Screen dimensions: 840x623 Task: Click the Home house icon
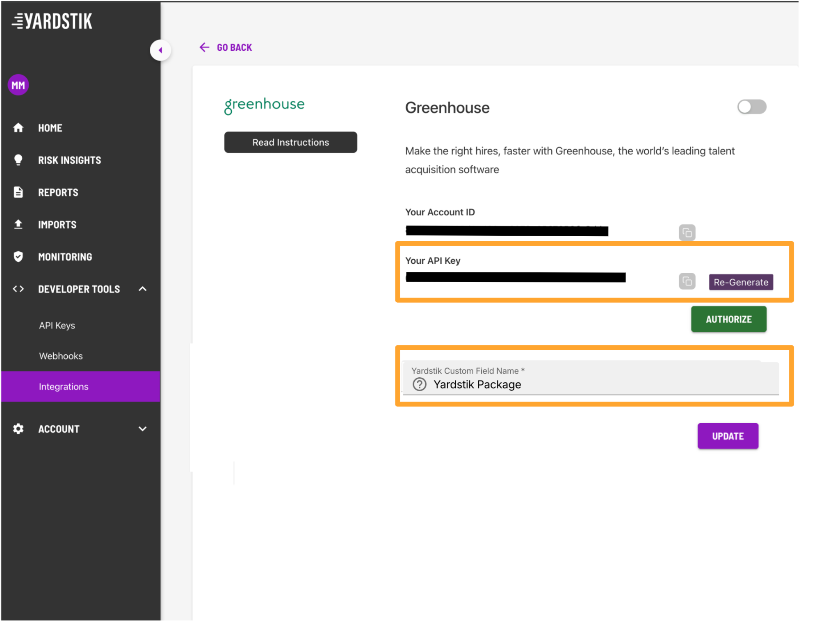[18, 128]
